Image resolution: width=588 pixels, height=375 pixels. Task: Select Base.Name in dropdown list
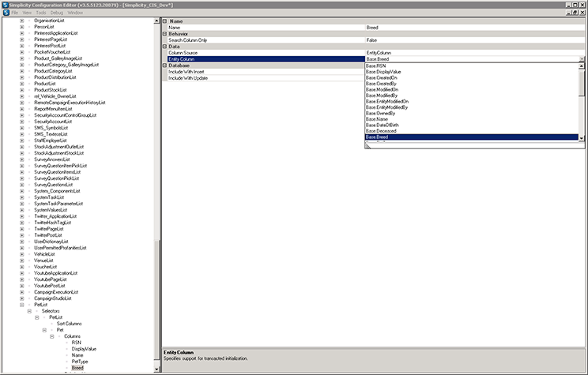472,119
